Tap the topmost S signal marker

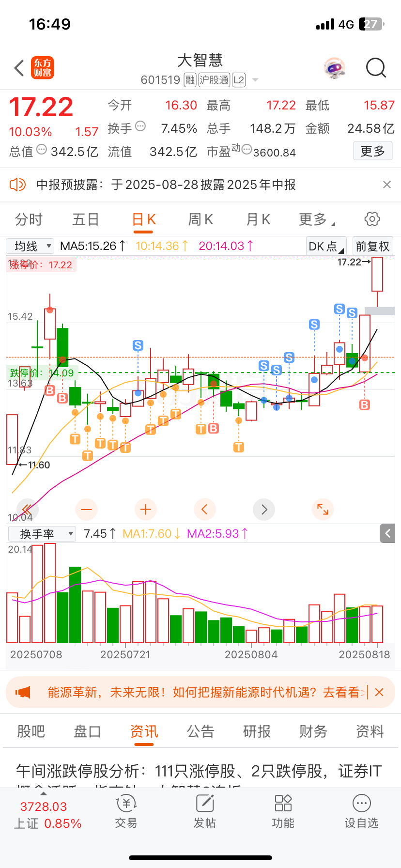[x=339, y=309]
